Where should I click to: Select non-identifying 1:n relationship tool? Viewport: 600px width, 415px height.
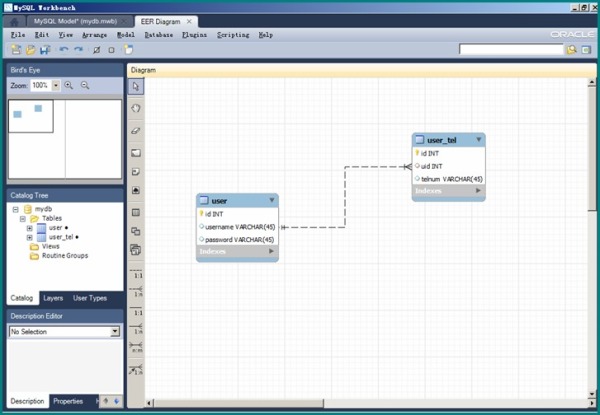pos(136,291)
